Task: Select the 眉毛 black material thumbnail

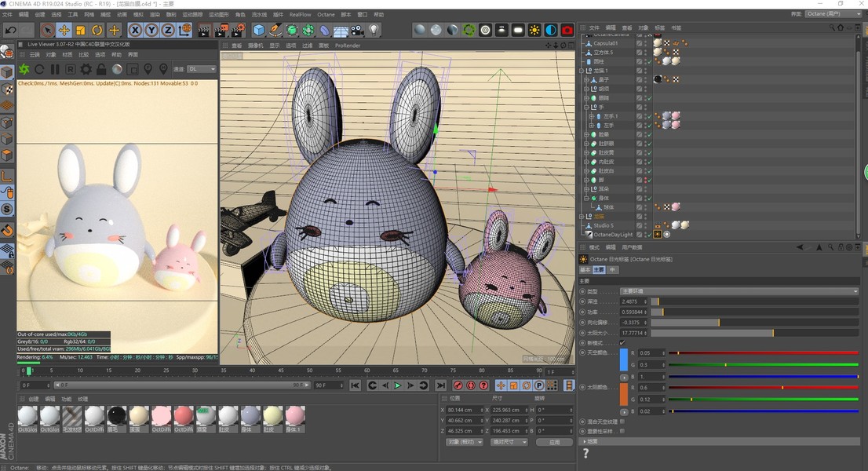Action: click(117, 415)
